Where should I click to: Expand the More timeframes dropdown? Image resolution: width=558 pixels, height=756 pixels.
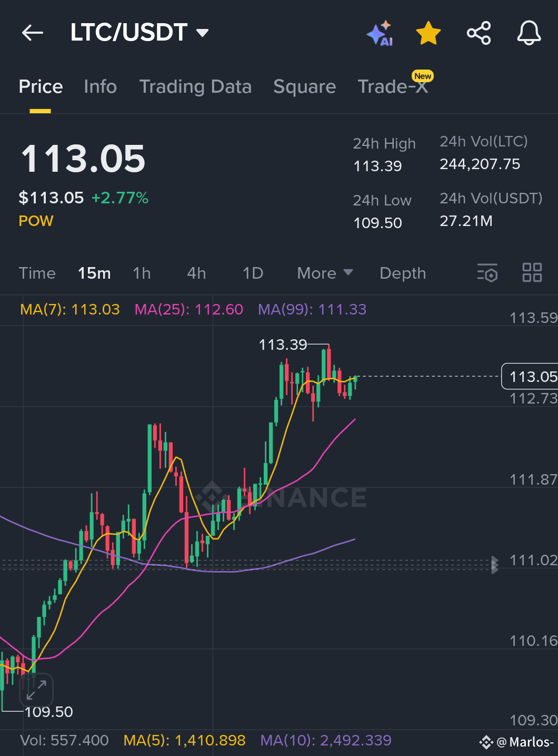pos(325,273)
